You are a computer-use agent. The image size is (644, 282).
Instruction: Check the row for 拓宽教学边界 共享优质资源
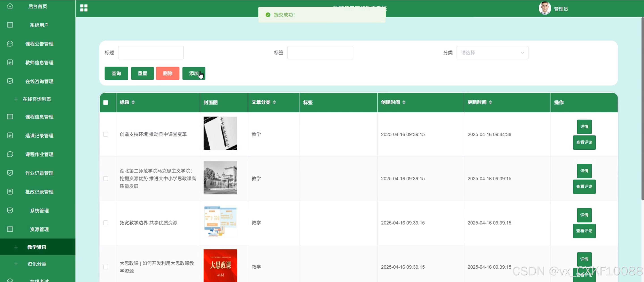pos(106,223)
